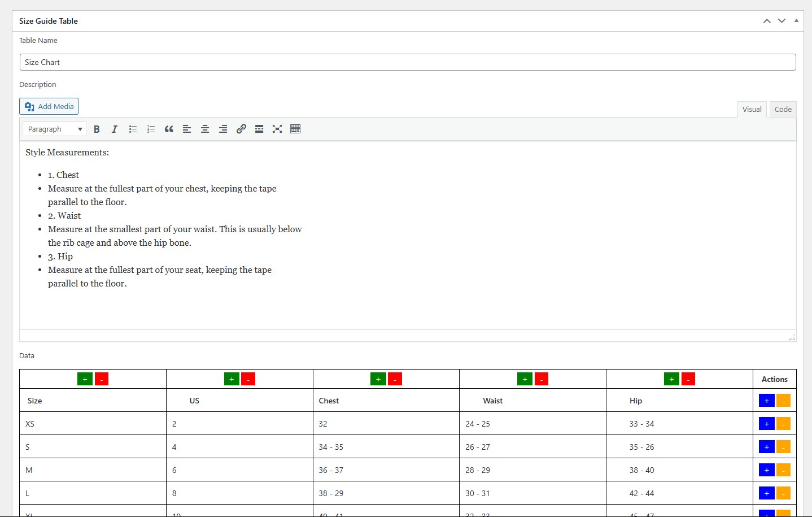Image resolution: width=812 pixels, height=517 pixels.
Task: Add a column with first green plus
Action: [85, 379]
